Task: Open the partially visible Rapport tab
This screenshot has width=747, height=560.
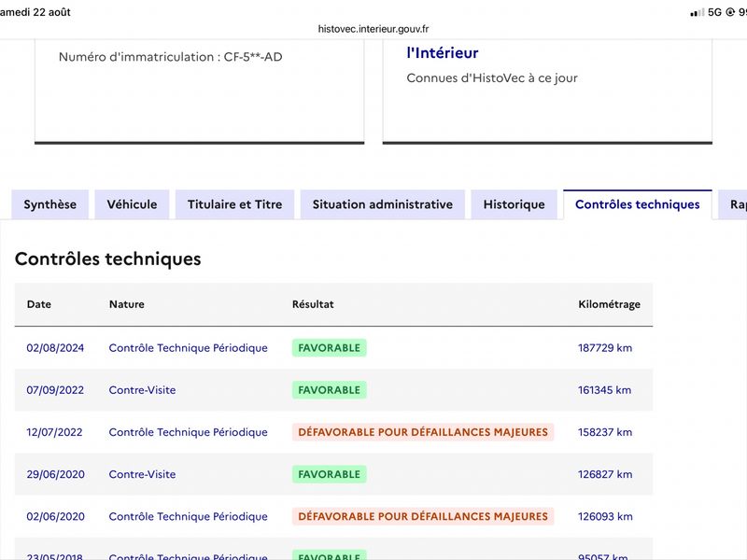Action: [x=734, y=204]
